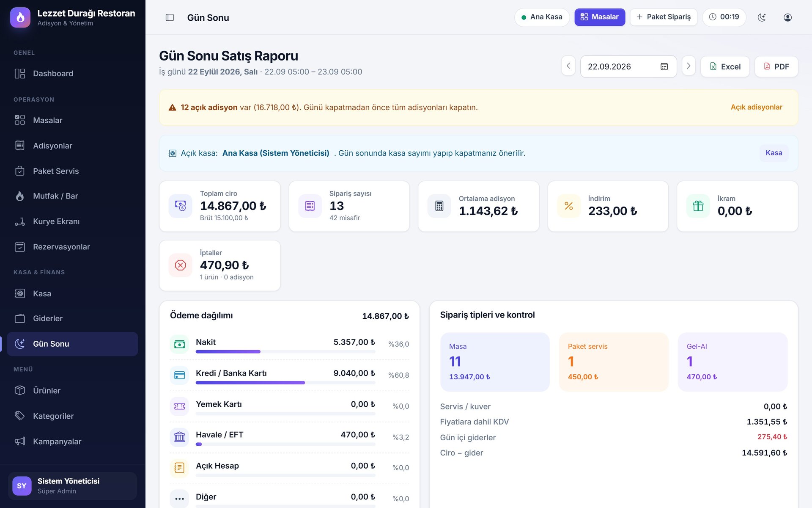Create a new Paket Sipariş
This screenshot has height=508, width=812.
click(663, 17)
